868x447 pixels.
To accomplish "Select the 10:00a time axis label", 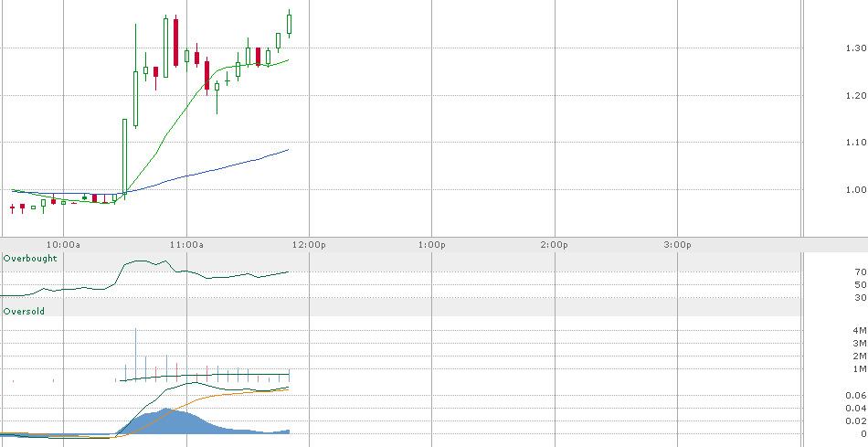I will click(x=63, y=245).
